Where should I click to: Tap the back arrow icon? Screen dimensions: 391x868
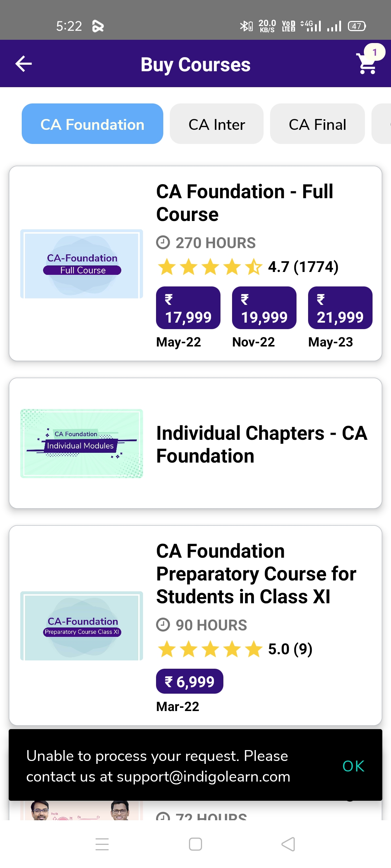point(24,64)
